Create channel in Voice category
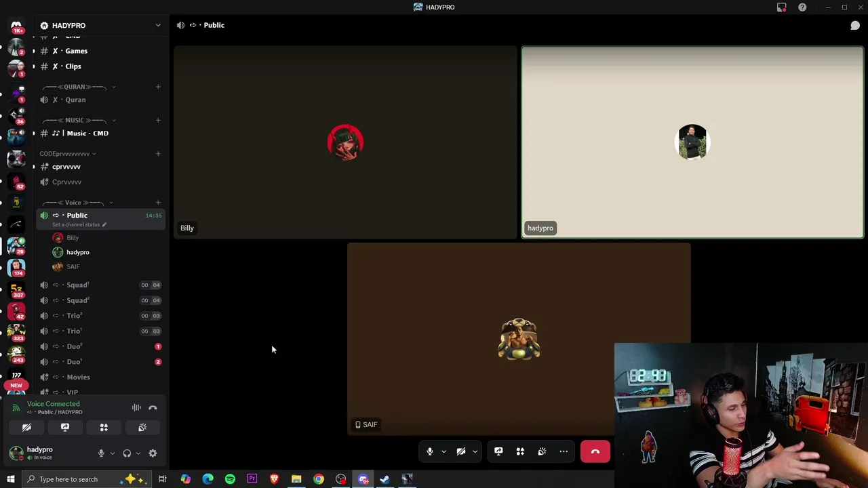Image resolution: width=868 pixels, height=488 pixels. click(158, 203)
